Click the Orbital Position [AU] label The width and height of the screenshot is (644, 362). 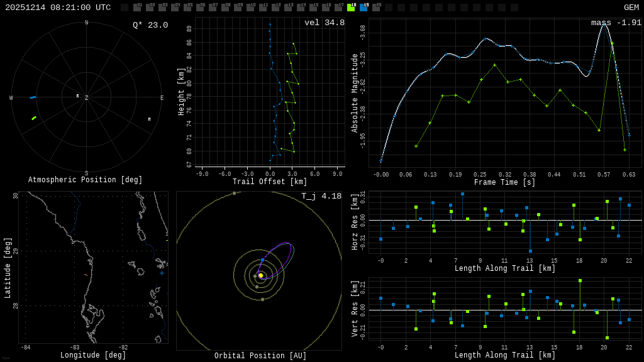[260, 356]
